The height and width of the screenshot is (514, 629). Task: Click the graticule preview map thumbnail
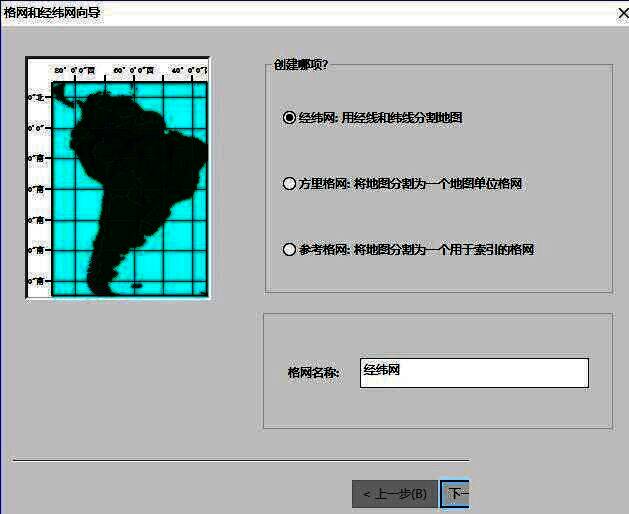[x=118, y=177]
